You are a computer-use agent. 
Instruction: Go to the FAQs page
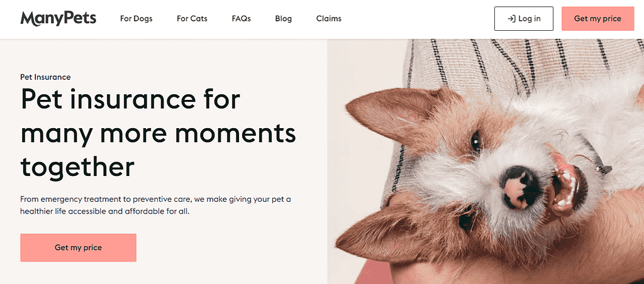tap(241, 19)
